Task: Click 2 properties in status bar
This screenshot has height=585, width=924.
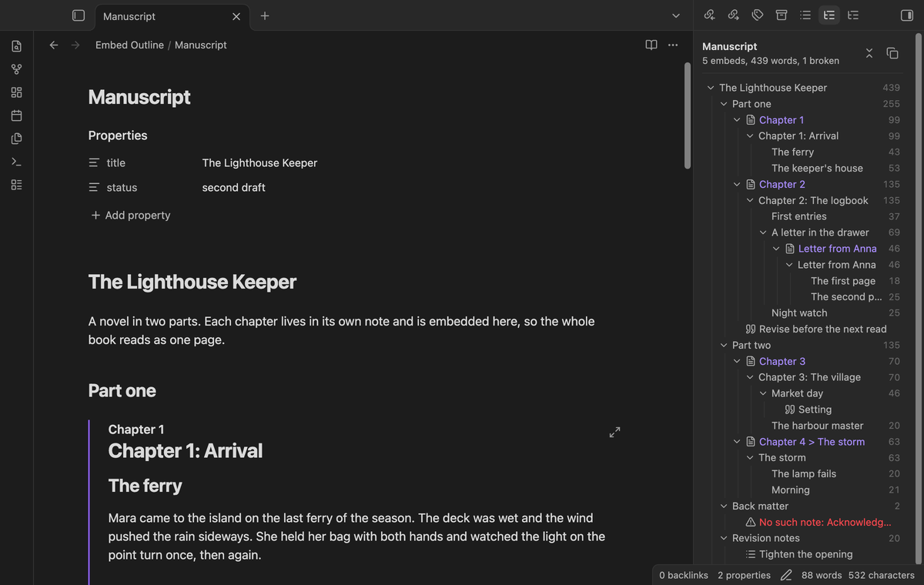Action: tap(744, 575)
